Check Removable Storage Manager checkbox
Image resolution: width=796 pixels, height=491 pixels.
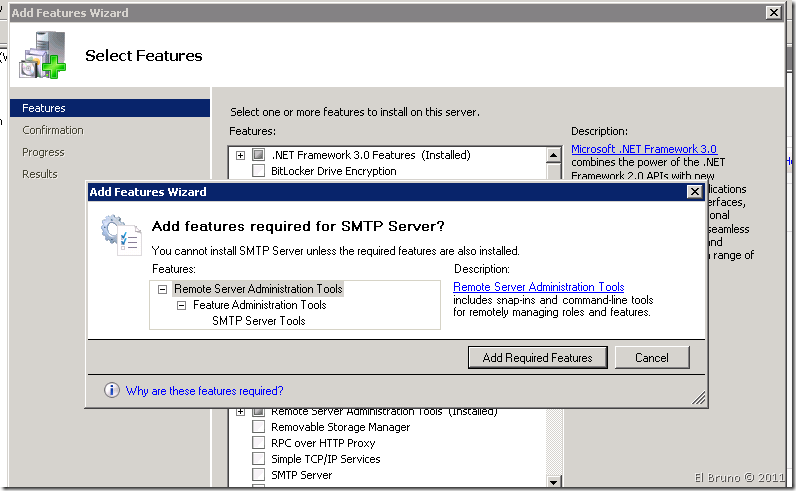click(258, 427)
